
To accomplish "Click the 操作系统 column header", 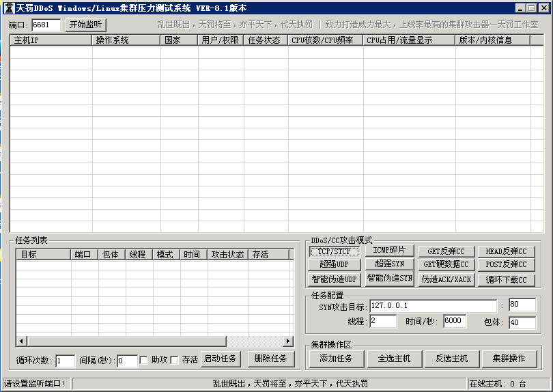I will click(126, 40).
